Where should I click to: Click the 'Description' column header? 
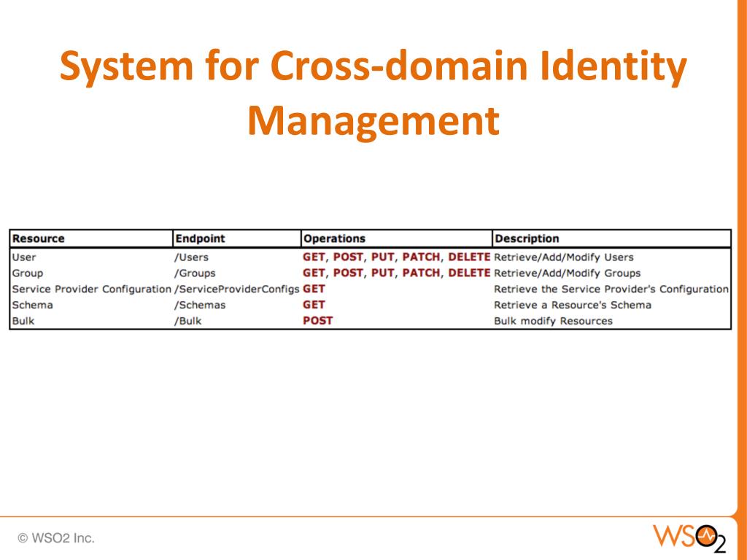click(x=527, y=238)
